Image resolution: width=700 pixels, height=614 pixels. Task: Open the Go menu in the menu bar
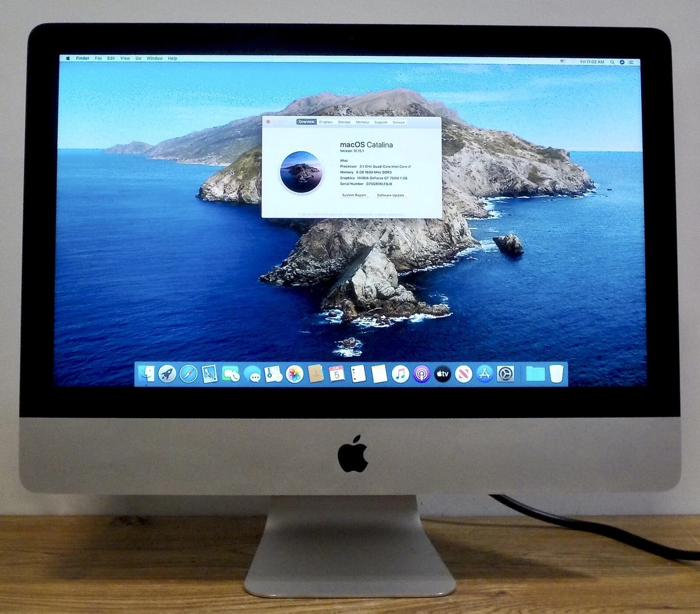[138, 58]
